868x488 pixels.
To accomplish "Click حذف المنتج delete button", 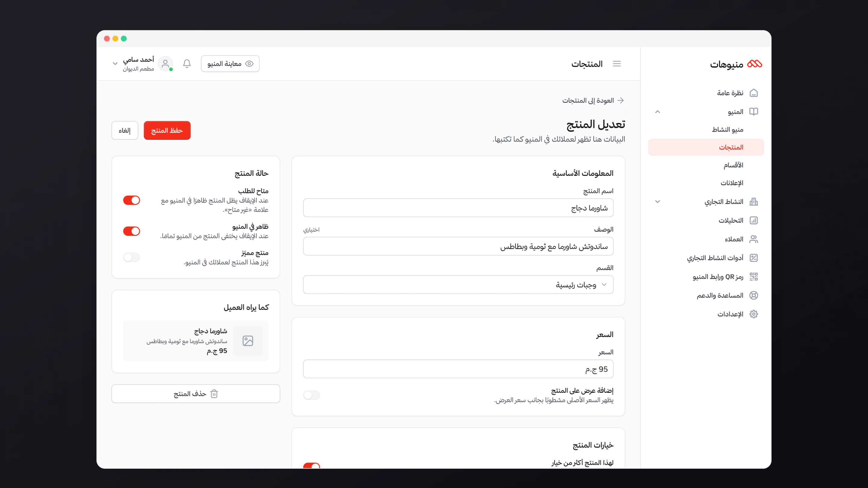I will [196, 394].
